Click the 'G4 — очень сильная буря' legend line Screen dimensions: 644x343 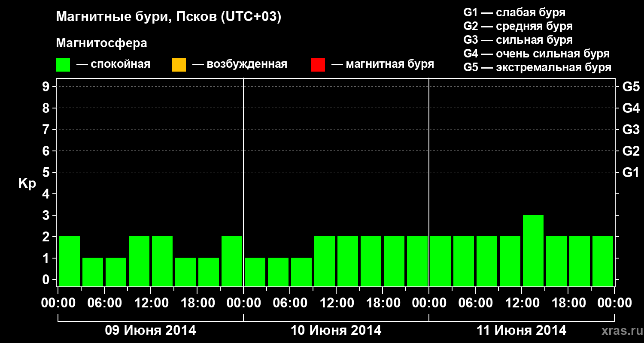pyautogui.click(x=537, y=54)
